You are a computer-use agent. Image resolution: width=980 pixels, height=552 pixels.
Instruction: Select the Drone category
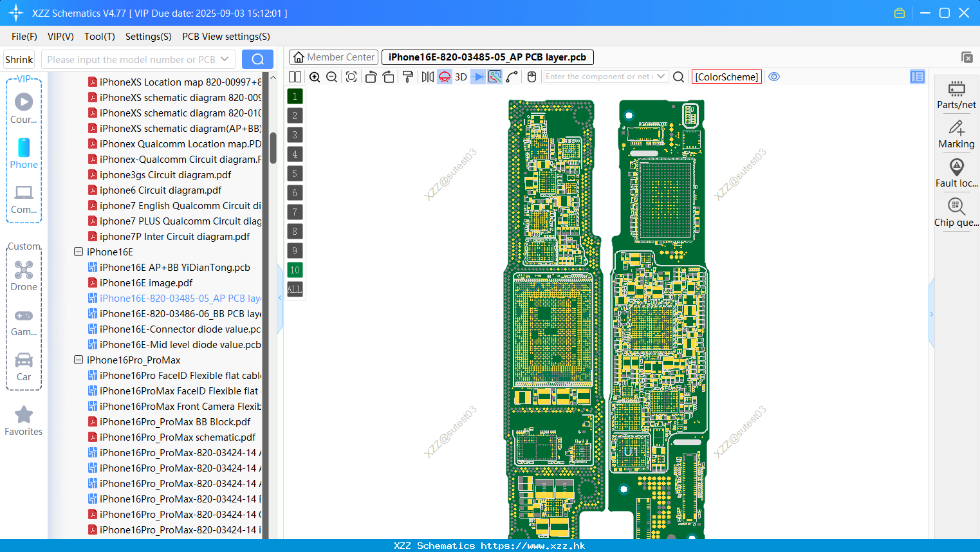(24, 275)
